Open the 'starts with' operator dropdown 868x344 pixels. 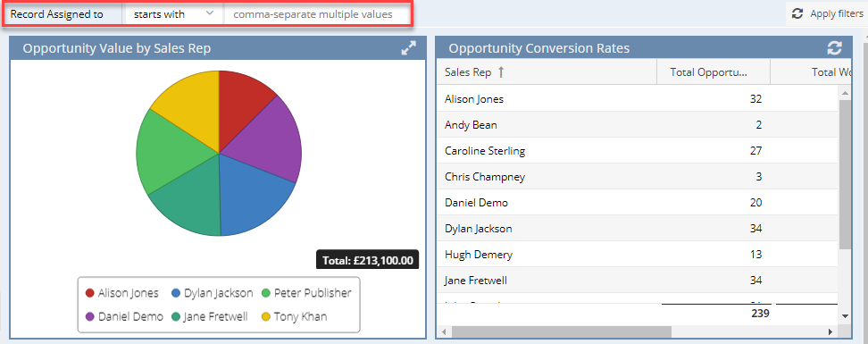(173, 14)
